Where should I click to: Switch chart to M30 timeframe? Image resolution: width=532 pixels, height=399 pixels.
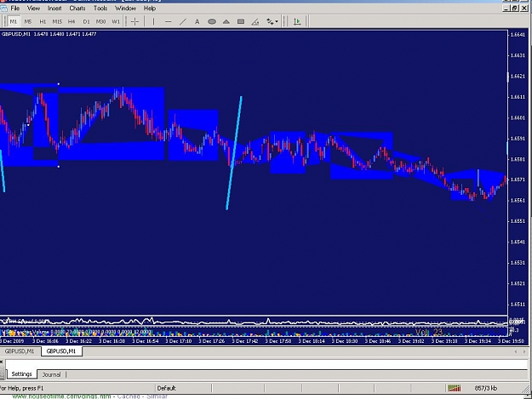tap(100, 22)
